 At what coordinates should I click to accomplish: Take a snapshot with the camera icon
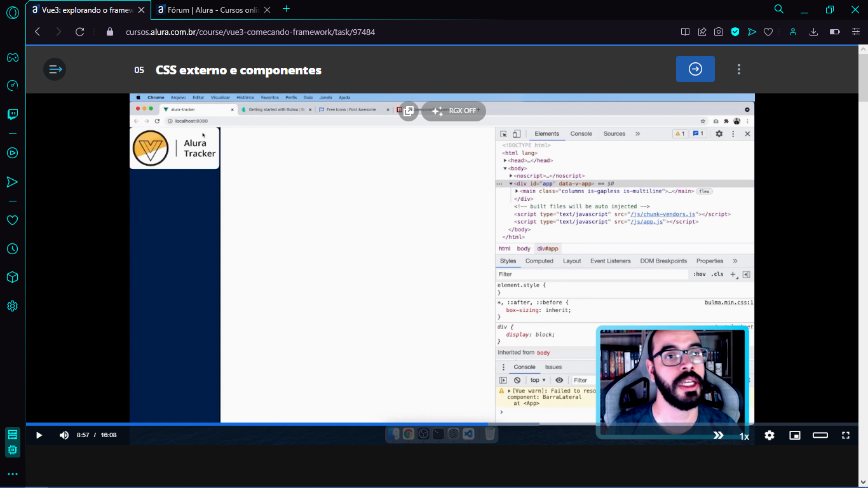(x=719, y=32)
